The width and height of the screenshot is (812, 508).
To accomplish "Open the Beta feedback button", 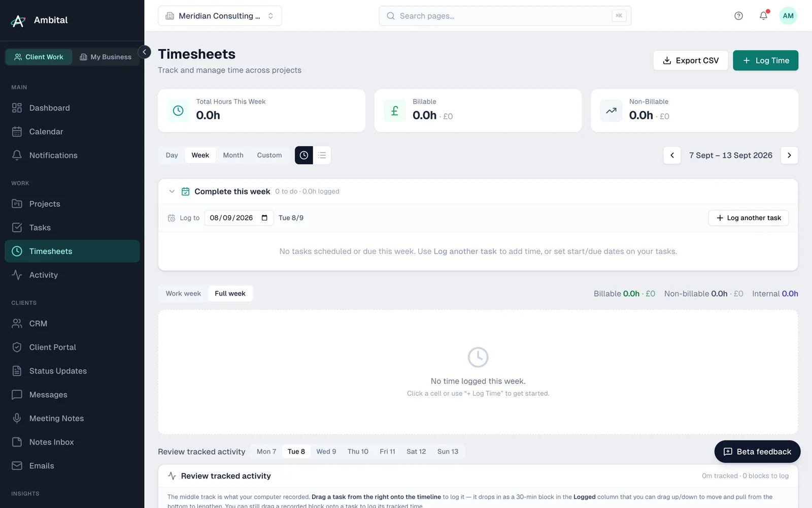I will click(757, 452).
